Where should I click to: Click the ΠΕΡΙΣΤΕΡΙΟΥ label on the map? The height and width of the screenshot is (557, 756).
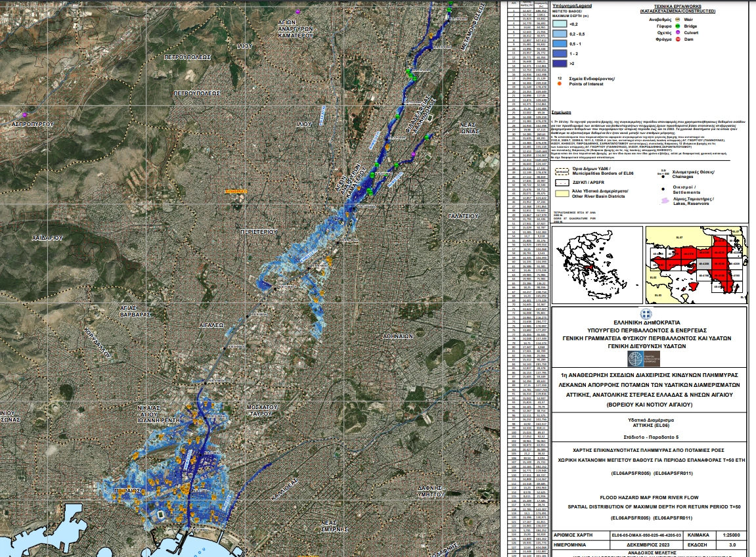(262, 233)
